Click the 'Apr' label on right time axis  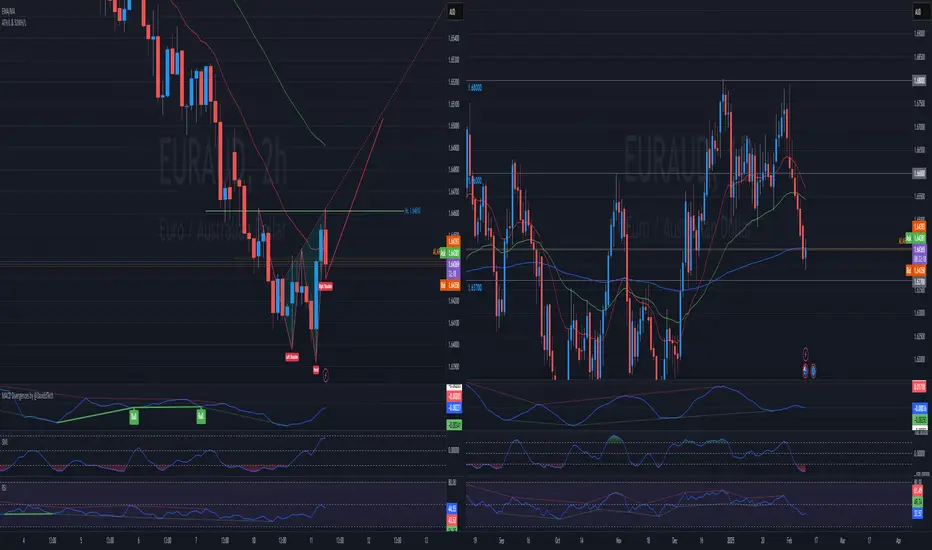coord(898,540)
